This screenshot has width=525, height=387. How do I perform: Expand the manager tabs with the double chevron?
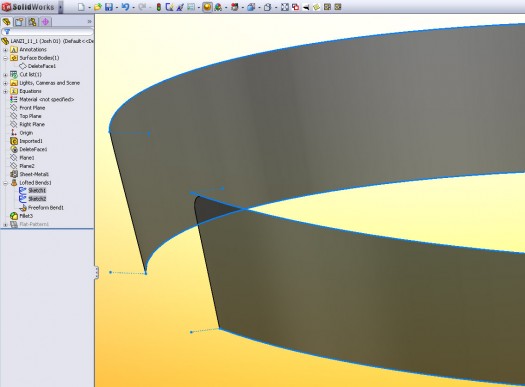point(89,22)
